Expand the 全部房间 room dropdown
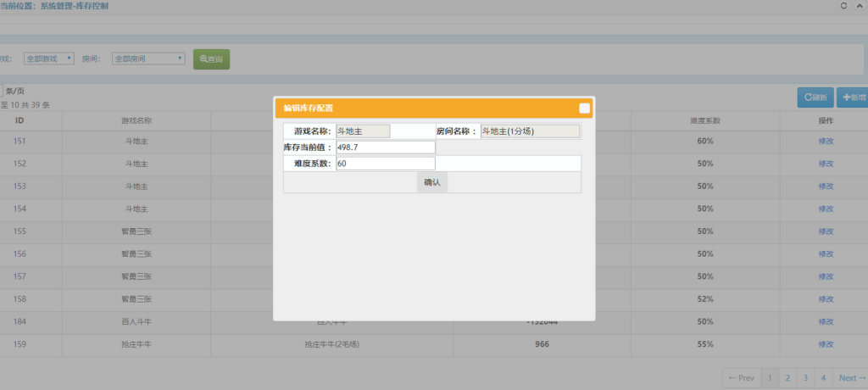 point(148,58)
